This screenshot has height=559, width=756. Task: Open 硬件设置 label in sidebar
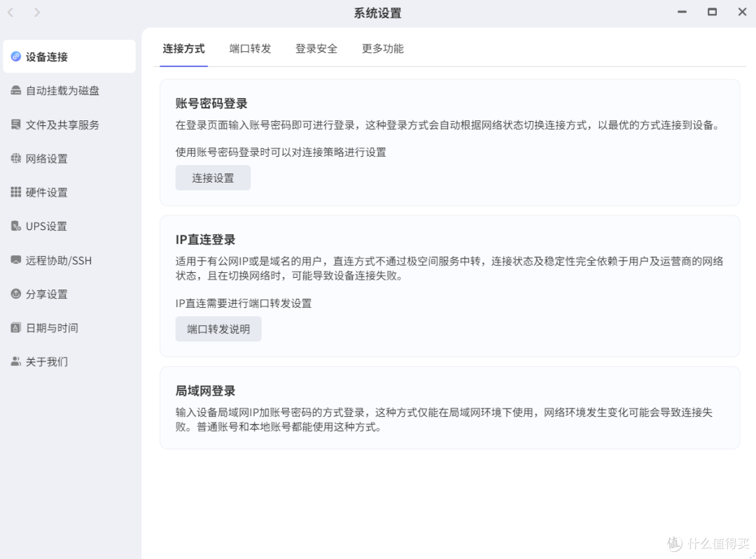47,192
